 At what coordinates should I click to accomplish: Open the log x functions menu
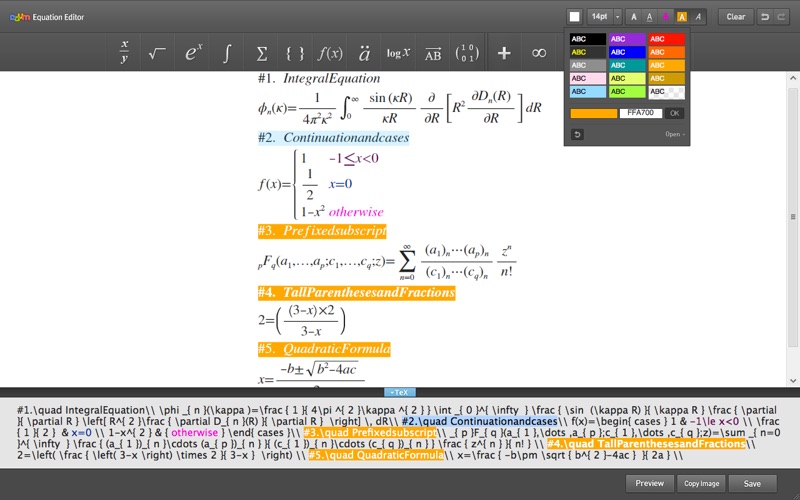pyautogui.click(x=398, y=52)
